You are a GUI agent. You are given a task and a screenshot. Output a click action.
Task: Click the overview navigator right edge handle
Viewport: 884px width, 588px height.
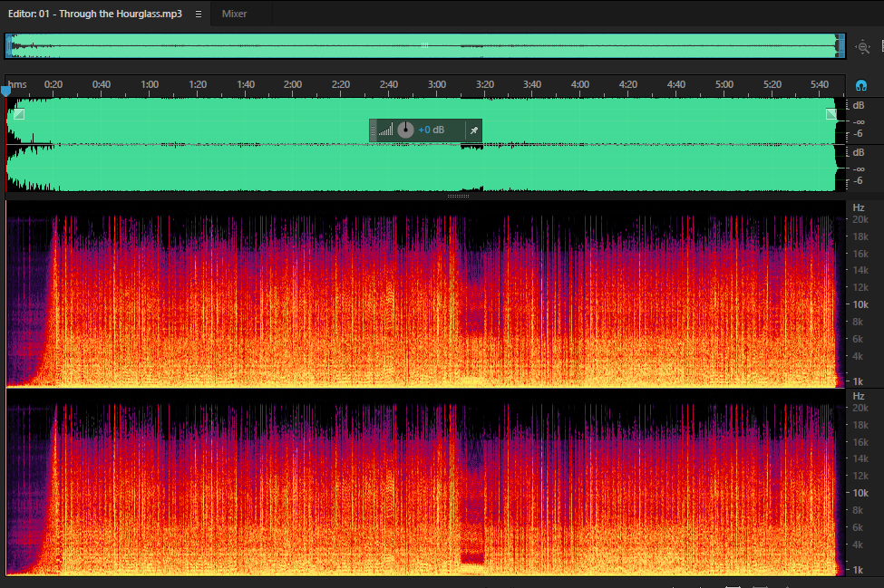[840, 46]
